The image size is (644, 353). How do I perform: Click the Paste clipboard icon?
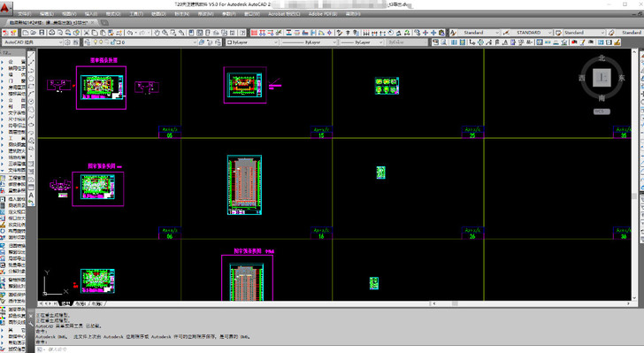pos(103,33)
